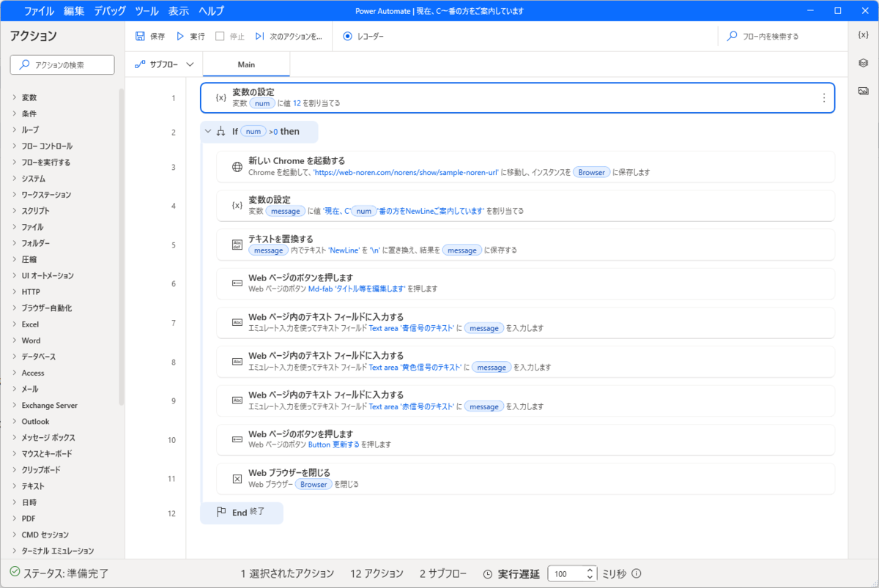Decrease the run delay with the down arrow

(591, 578)
